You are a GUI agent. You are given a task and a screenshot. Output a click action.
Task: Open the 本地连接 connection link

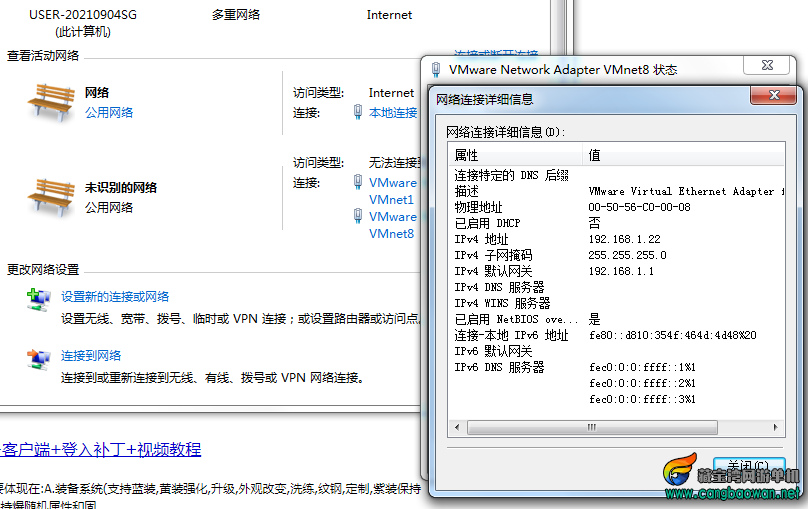pos(393,112)
